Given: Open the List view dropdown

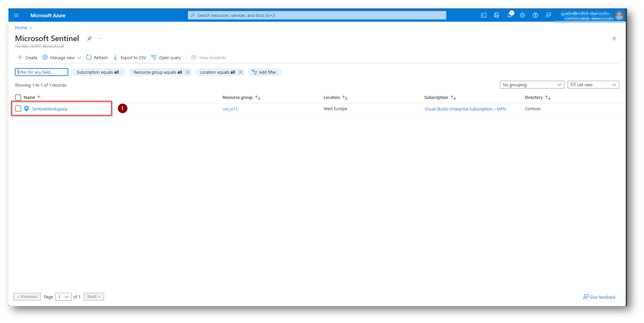Looking at the screenshot, I should [593, 85].
